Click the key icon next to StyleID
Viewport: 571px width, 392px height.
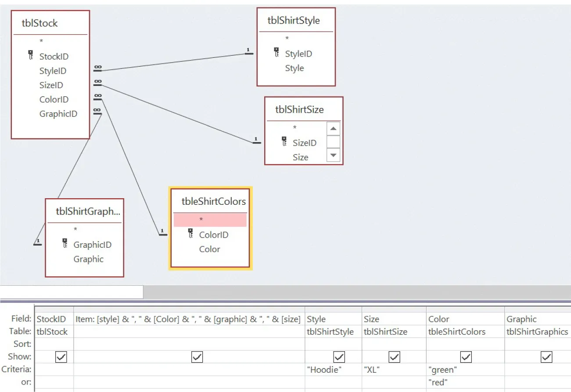click(x=276, y=53)
